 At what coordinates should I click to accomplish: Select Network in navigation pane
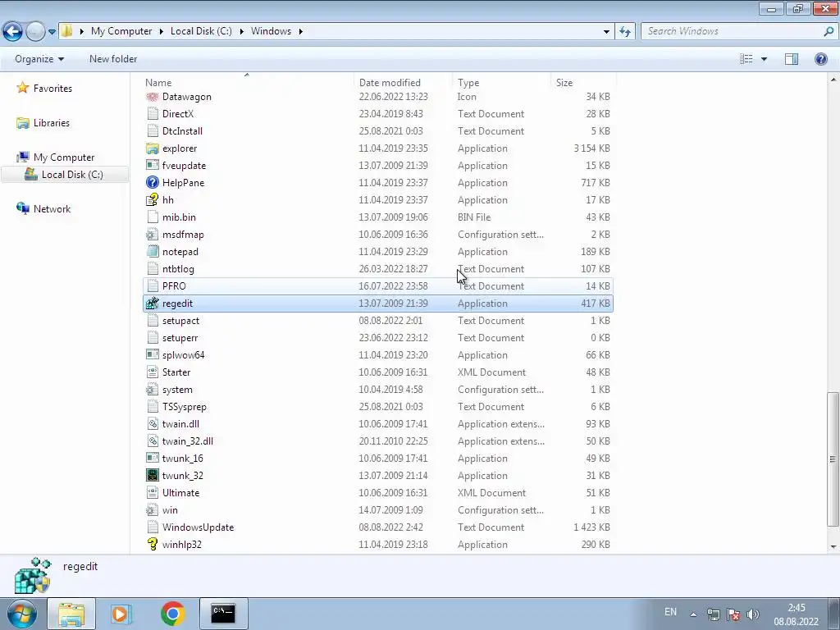coord(52,209)
